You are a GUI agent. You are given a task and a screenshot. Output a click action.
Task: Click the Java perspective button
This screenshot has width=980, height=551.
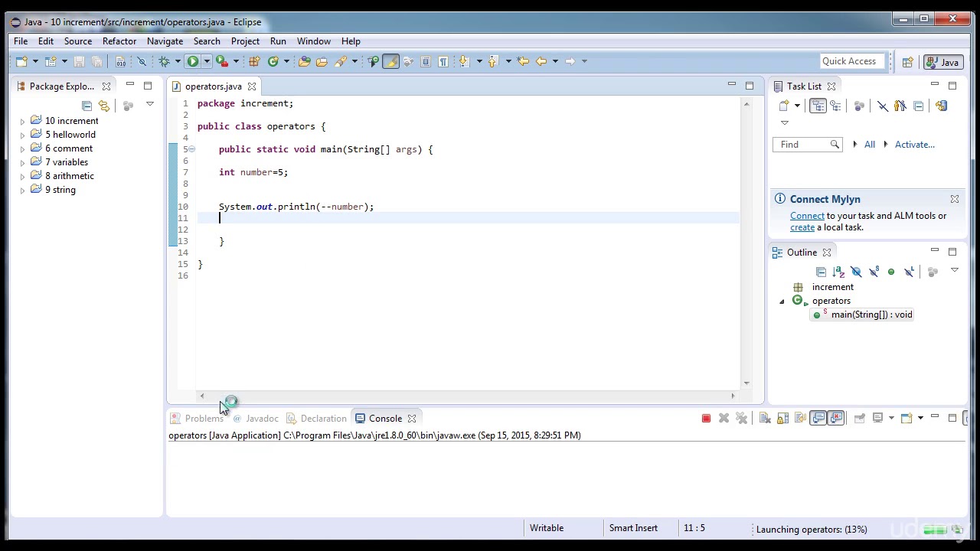942,62
